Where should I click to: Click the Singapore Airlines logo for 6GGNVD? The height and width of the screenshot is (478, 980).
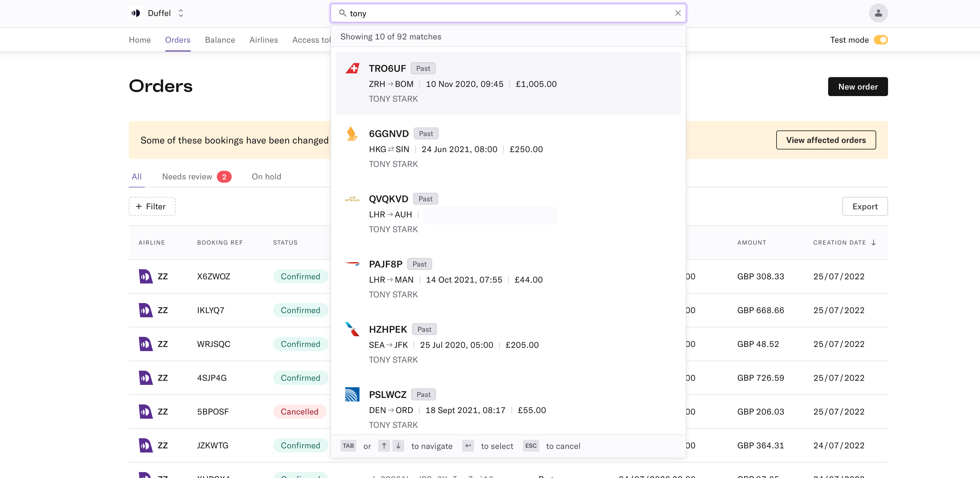(352, 134)
